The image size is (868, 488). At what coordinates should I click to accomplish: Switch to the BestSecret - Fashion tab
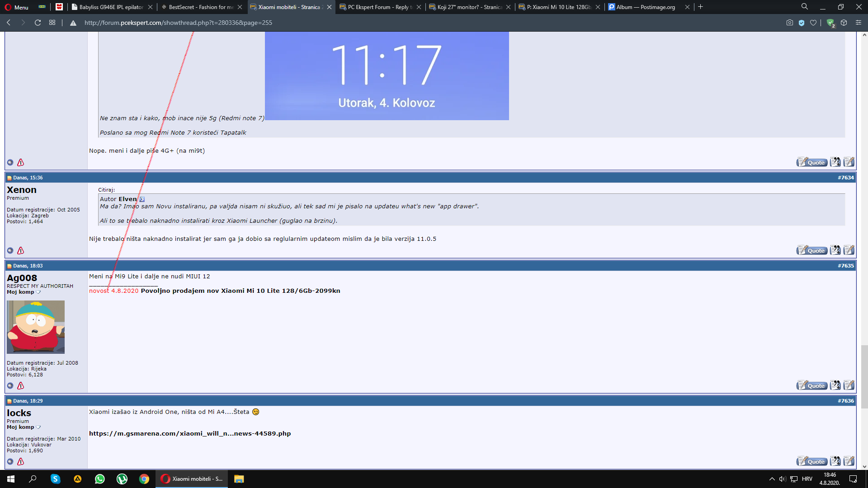point(201,7)
